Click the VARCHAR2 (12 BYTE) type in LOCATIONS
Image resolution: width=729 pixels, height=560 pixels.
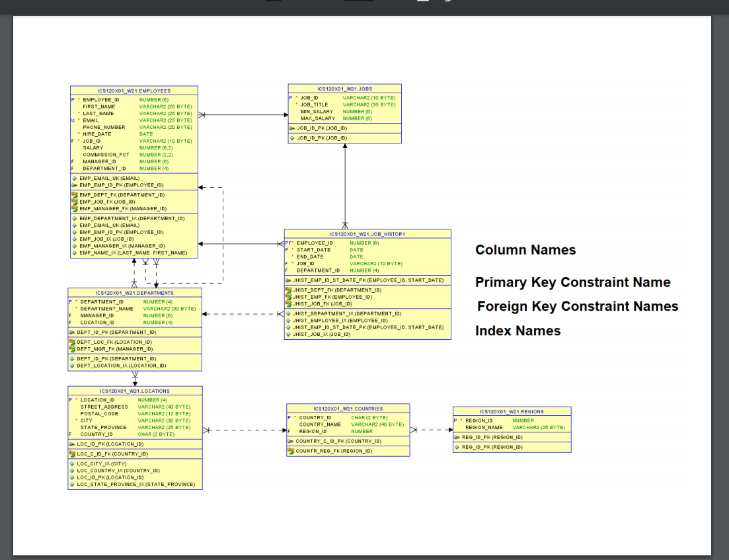pyautogui.click(x=164, y=414)
